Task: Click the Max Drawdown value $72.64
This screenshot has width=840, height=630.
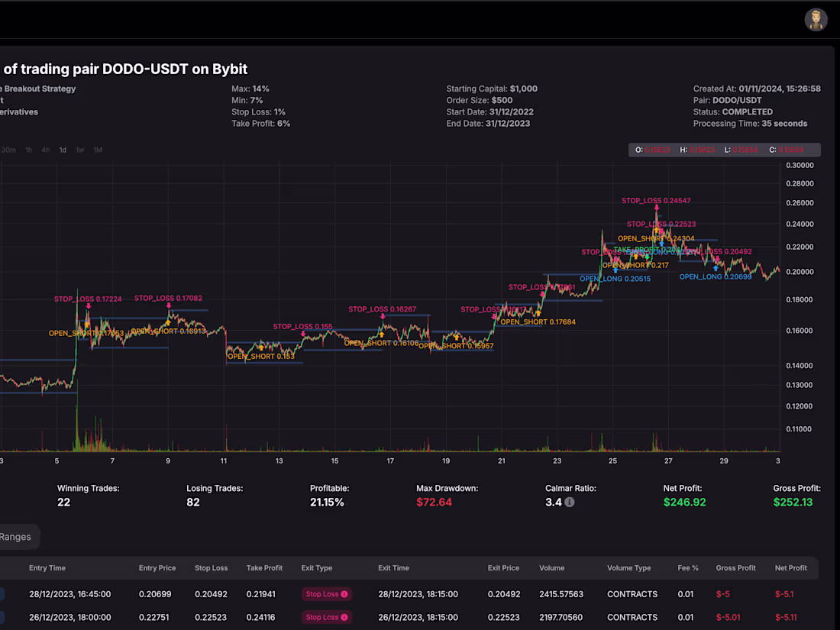Action: (x=435, y=502)
